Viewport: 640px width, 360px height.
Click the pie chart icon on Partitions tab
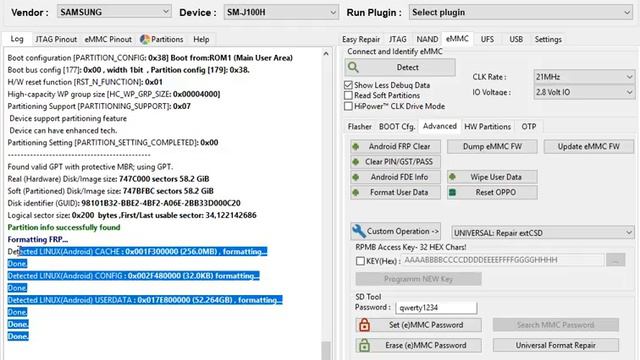tap(144, 39)
